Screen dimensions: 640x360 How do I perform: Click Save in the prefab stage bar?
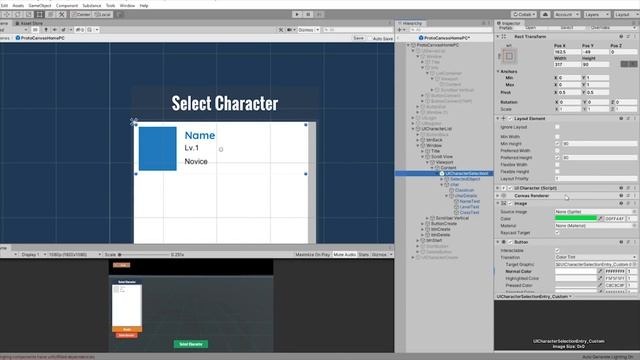(x=358, y=38)
